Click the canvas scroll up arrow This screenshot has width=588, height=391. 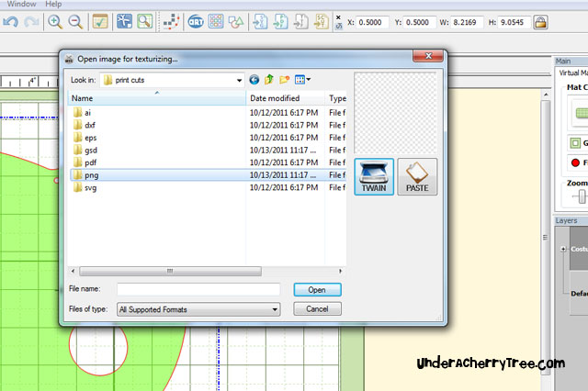(x=546, y=95)
